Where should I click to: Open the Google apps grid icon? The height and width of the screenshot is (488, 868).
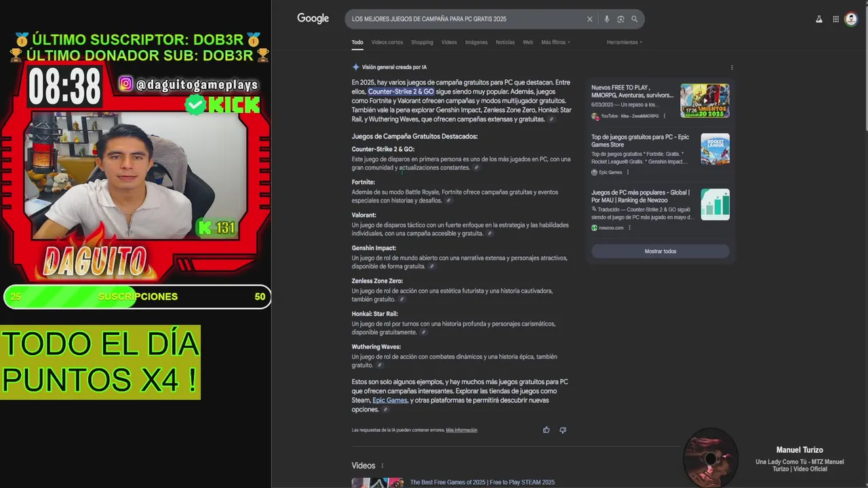coord(836,19)
